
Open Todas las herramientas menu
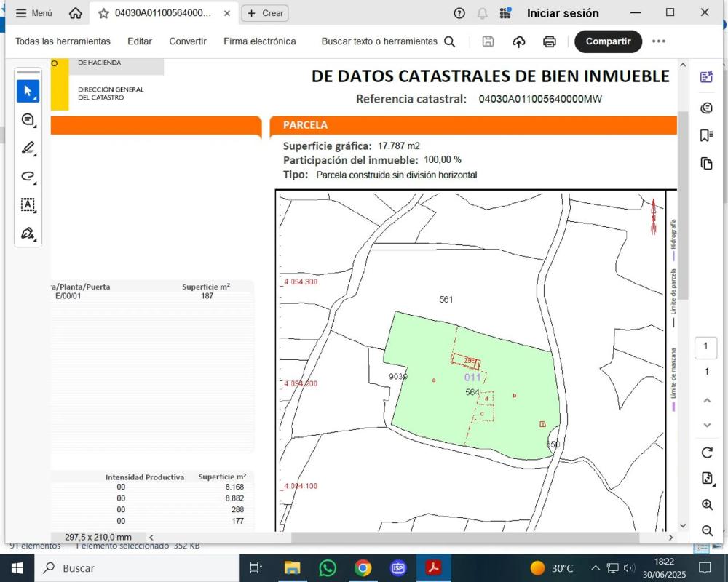tap(63, 41)
